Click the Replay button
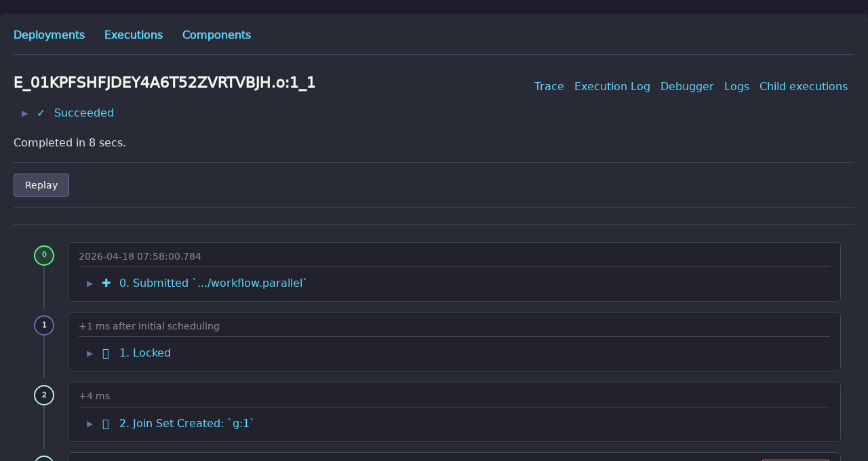The height and width of the screenshot is (461, 868). [41, 185]
